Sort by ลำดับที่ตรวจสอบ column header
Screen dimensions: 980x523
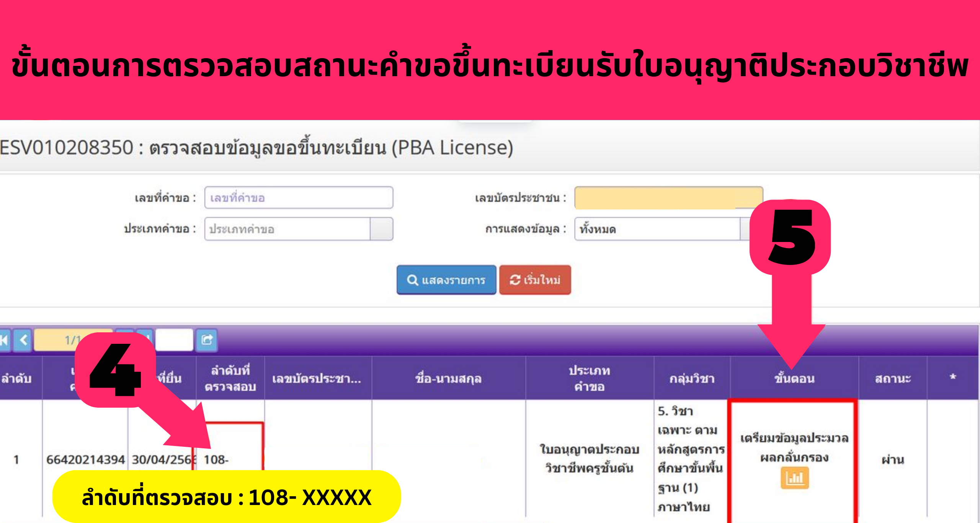tap(230, 378)
